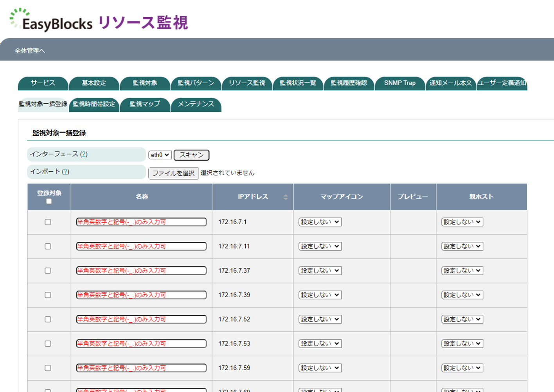Switch to the サービス tab

point(43,83)
